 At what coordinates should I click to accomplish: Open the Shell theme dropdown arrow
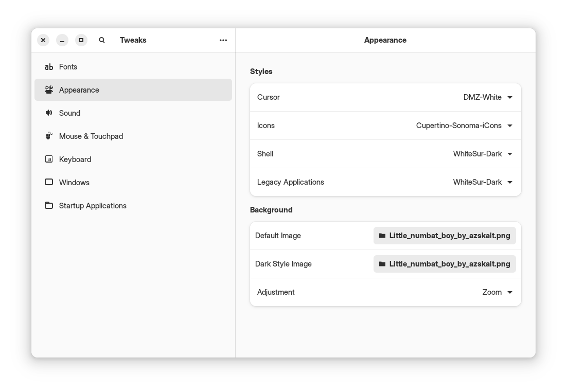[x=510, y=154]
